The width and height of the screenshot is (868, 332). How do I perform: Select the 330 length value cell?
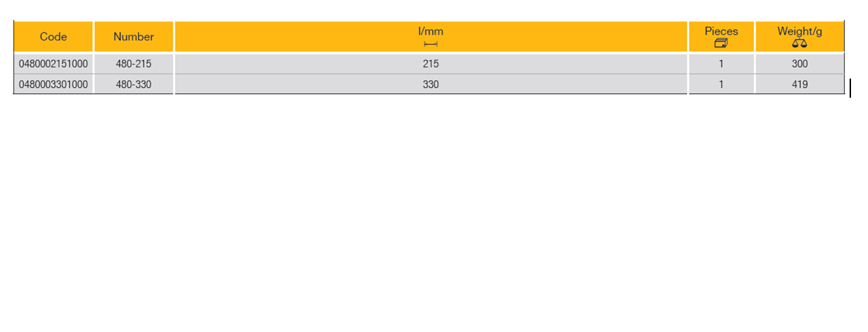[430, 84]
